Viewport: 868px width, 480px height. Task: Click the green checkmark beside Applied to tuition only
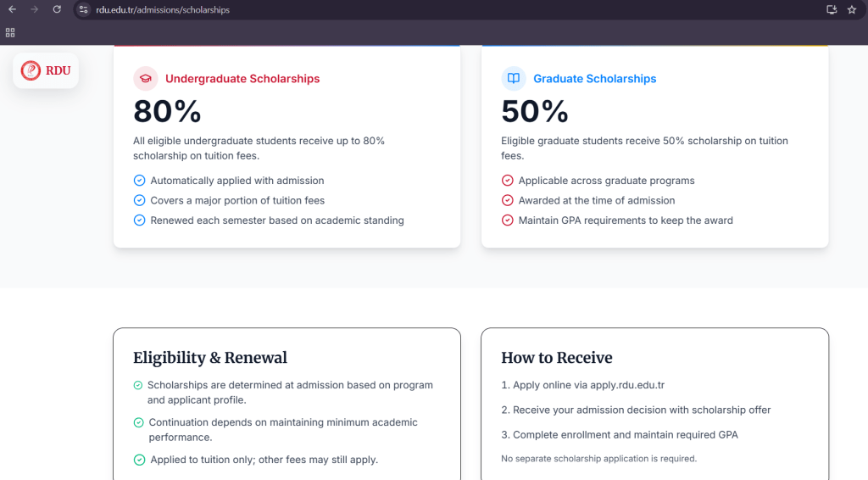140,460
